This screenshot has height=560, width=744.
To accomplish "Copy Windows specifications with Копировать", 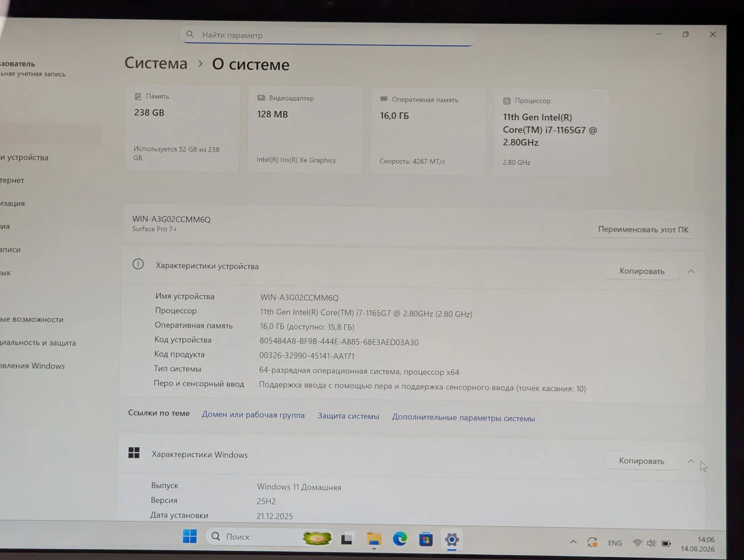I will [x=641, y=461].
